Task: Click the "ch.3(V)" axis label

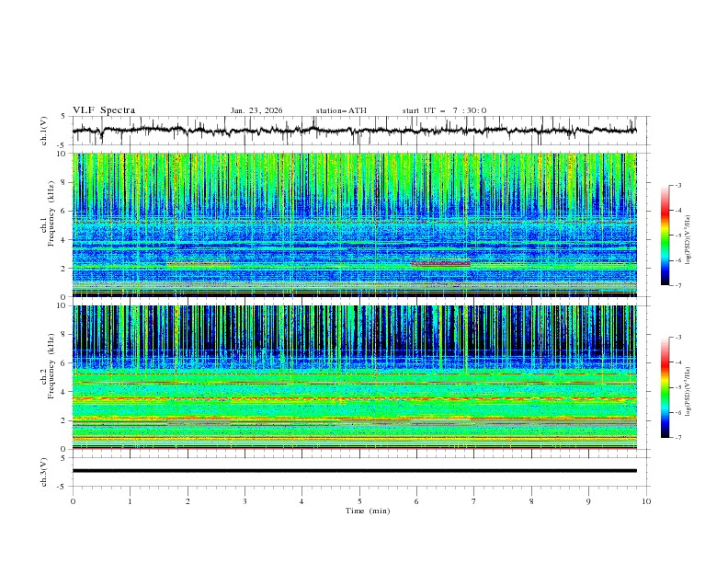Action: point(44,472)
